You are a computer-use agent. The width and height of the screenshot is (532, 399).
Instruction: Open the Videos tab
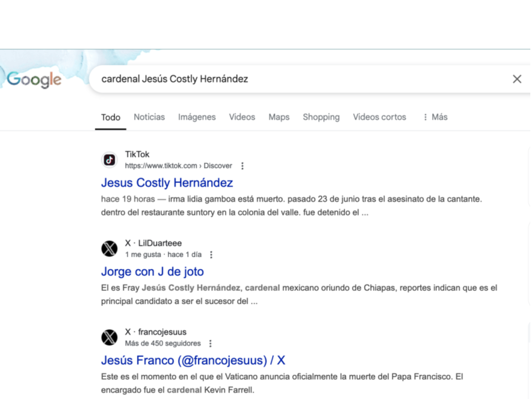(242, 117)
